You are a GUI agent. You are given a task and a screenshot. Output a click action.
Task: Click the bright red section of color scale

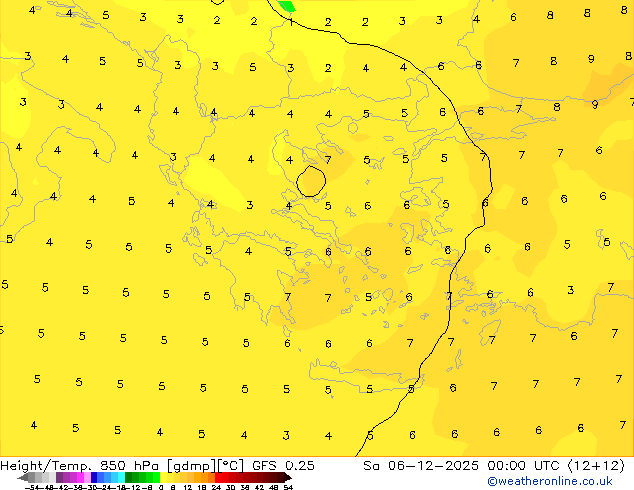click(218, 477)
